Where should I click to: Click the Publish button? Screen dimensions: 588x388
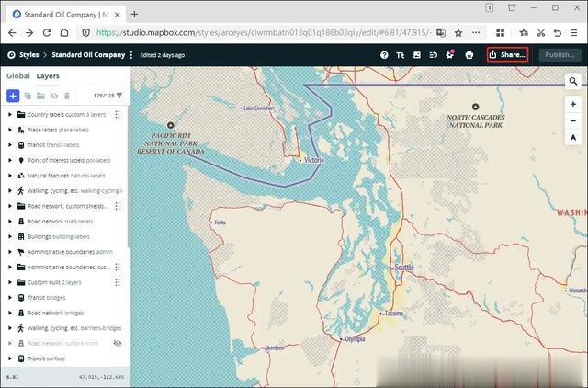560,55
